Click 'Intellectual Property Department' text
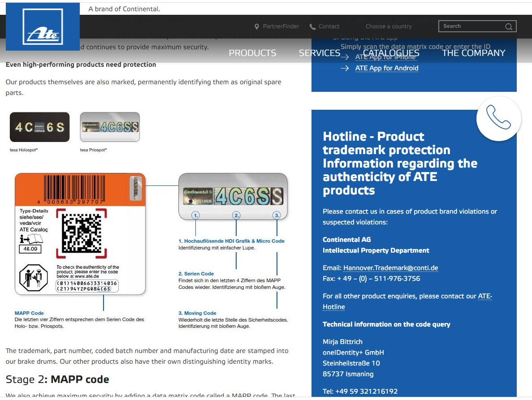The image size is (532, 400). 376,250
